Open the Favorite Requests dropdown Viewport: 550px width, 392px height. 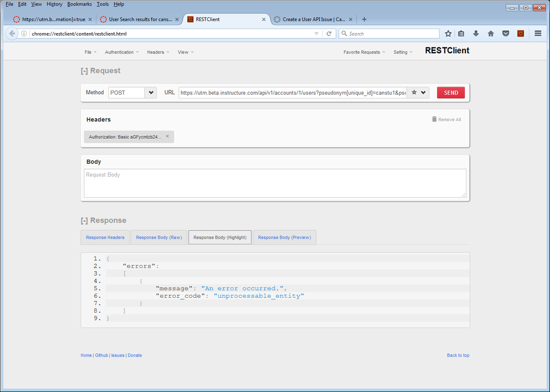[x=364, y=52]
